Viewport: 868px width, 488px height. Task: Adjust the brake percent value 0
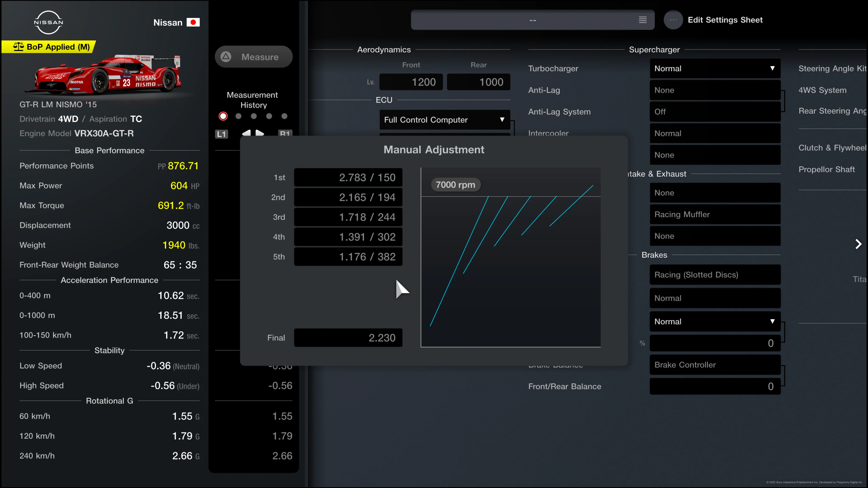pyautogui.click(x=715, y=343)
